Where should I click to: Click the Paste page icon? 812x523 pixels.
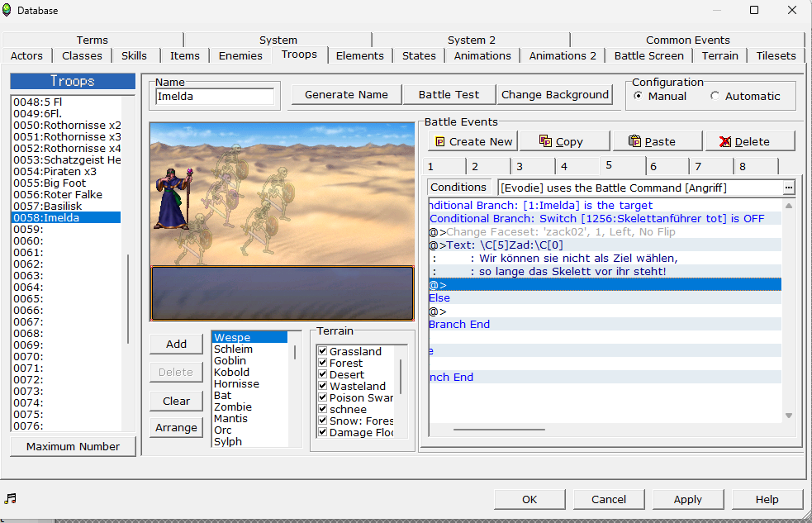(634, 141)
